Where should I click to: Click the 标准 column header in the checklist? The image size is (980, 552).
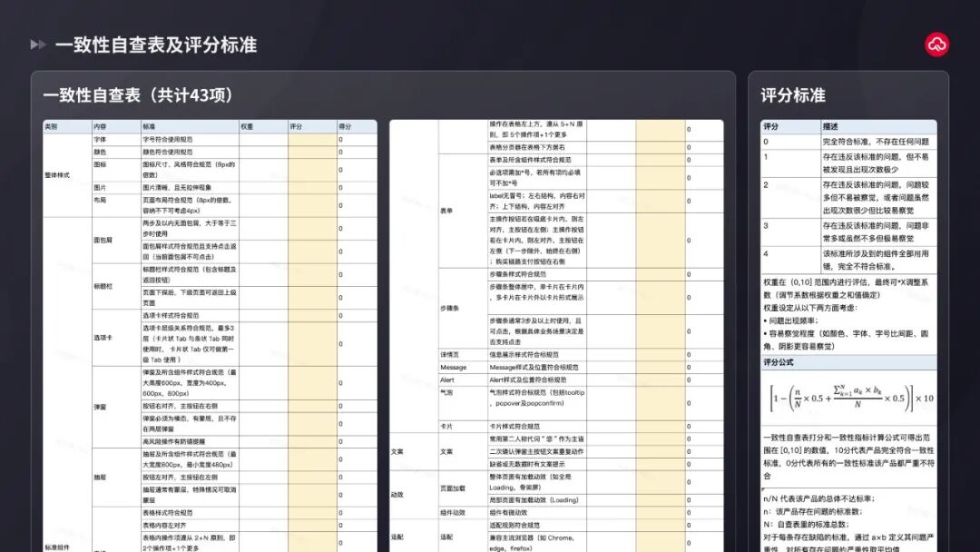click(190, 126)
